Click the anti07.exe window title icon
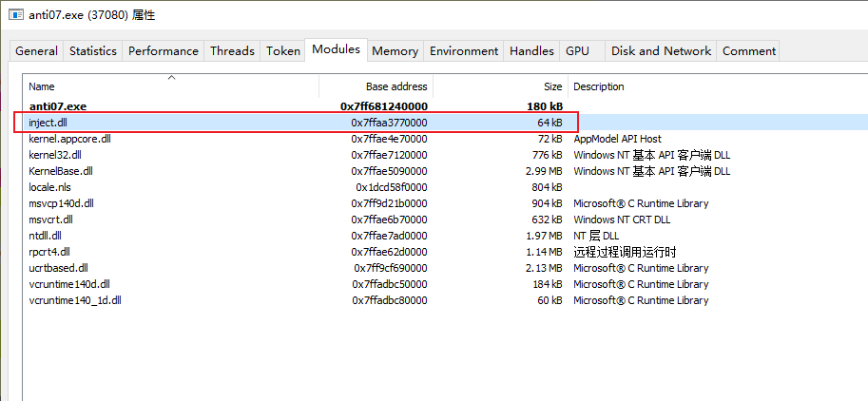Screen dimensions: 868x401 (15, 14)
